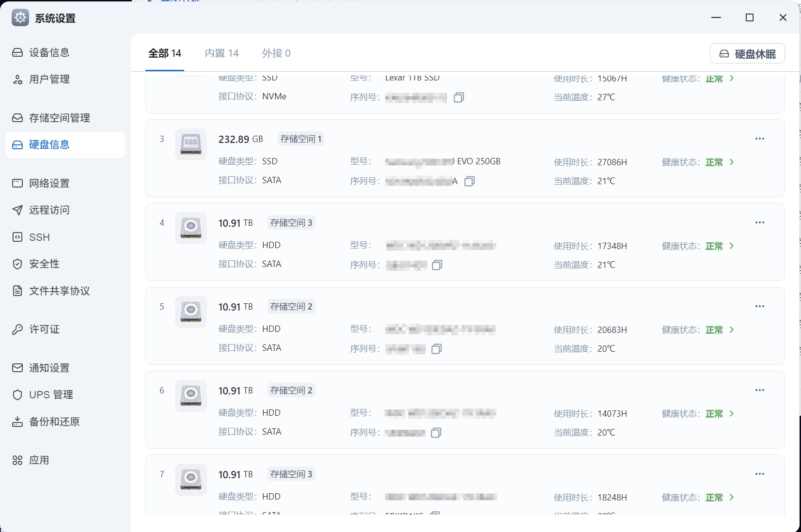This screenshot has height=532, width=801.
Task: Copy serial number of disk 3
Action: coord(469,181)
